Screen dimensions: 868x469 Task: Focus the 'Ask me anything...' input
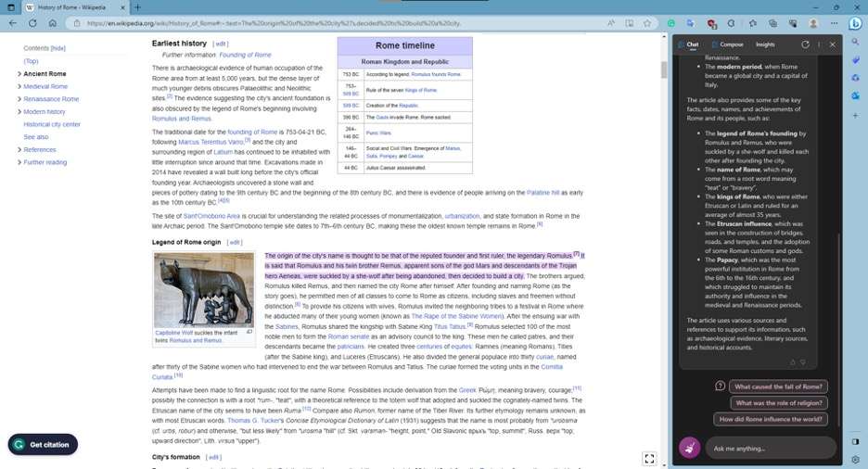770,448
